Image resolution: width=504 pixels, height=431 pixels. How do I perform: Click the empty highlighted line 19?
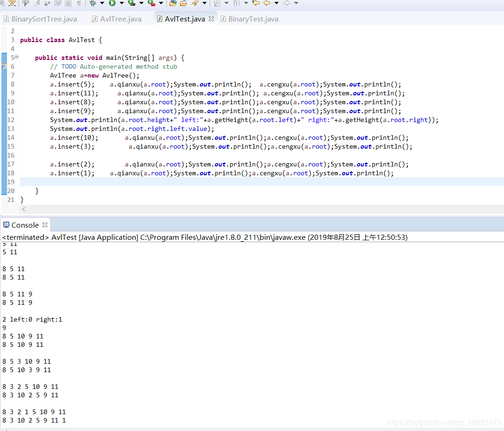[x=262, y=182]
